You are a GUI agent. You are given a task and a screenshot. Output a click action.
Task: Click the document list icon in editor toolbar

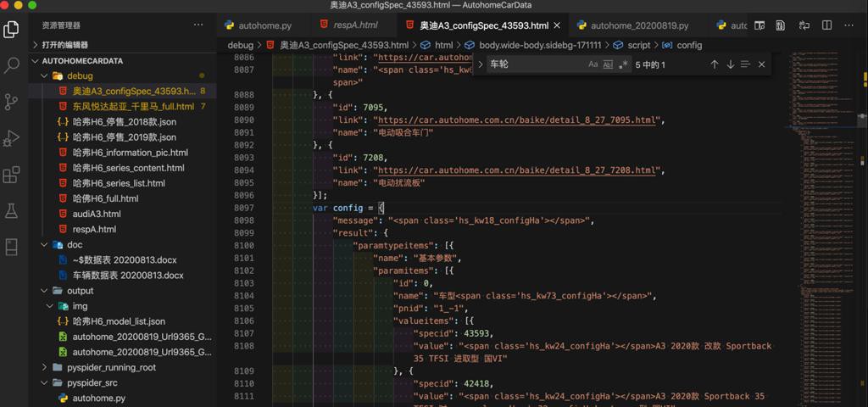pyautogui.click(x=780, y=25)
